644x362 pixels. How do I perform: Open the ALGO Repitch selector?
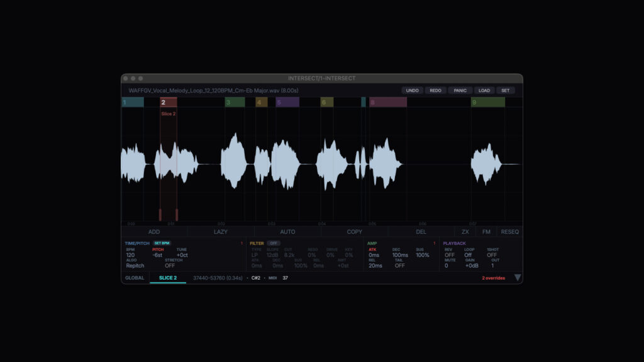(x=135, y=265)
